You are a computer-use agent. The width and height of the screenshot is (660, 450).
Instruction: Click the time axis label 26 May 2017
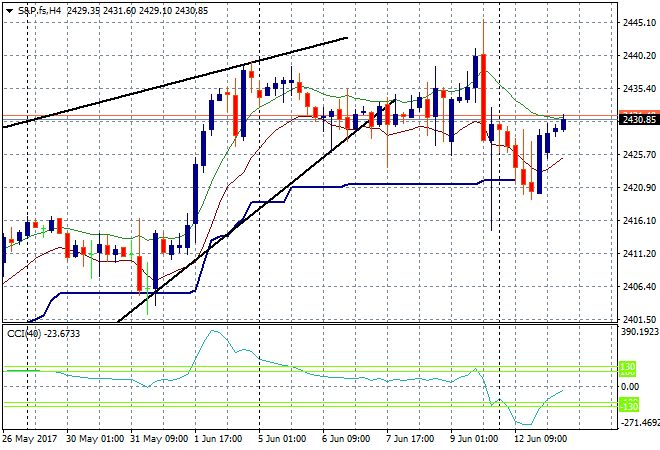click(29, 439)
